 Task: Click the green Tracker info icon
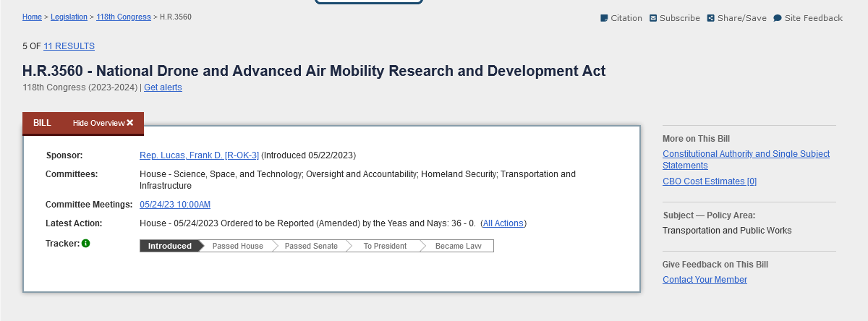click(x=85, y=244)
